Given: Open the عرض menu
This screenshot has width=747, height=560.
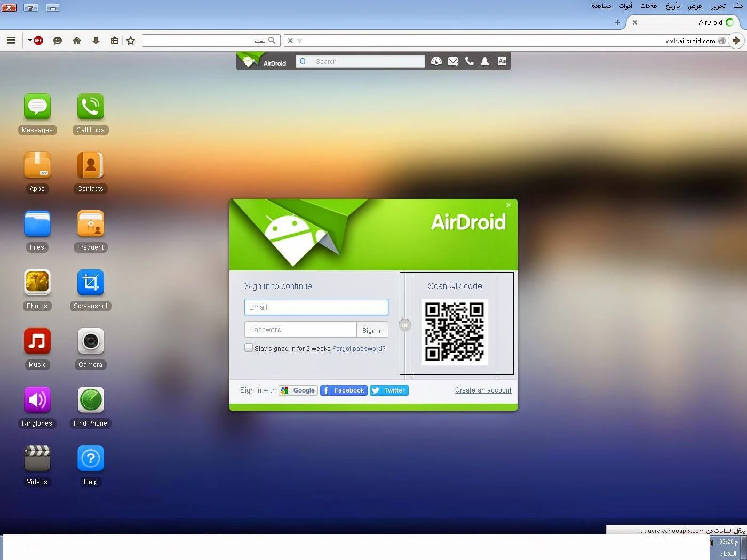Looking at the screenshot, I should pyautogui.click(x=695, y=6).
